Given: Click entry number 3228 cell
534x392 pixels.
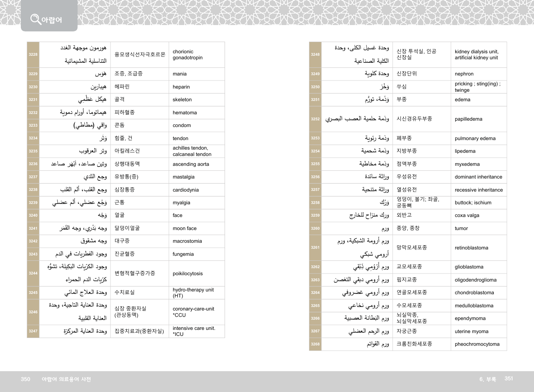Looking at the screenshot, I should point(33,55).
